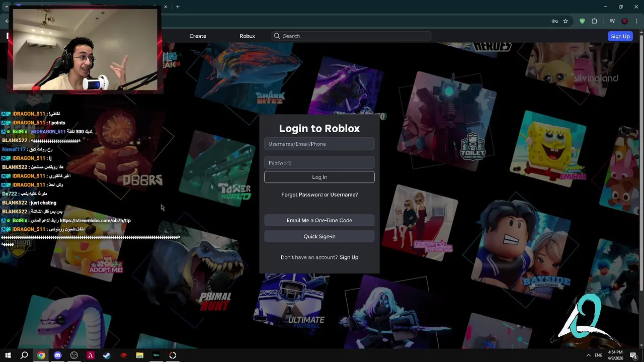Open the teal waveform app on taskbar
Screen dimensions: 644x362
click(156, 355)
